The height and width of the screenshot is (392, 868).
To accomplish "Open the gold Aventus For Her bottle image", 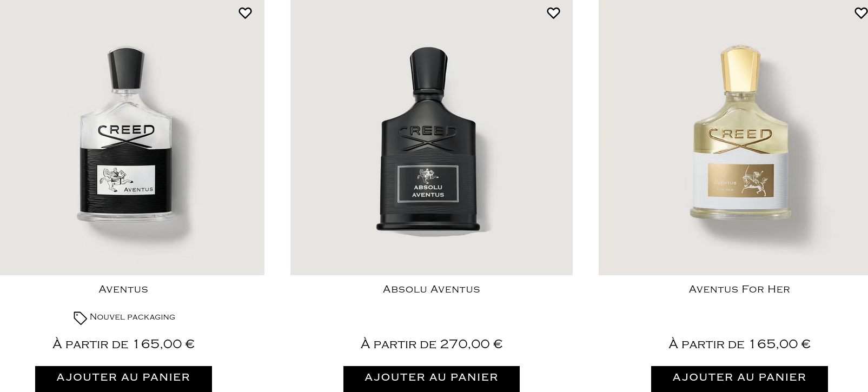I will click(733, 137).
